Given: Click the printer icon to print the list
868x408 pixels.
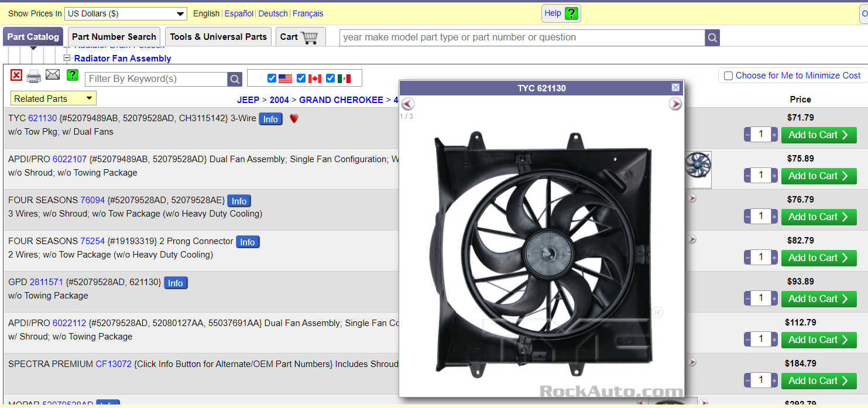Looking at the screenshot, I should tap(34, 76).
